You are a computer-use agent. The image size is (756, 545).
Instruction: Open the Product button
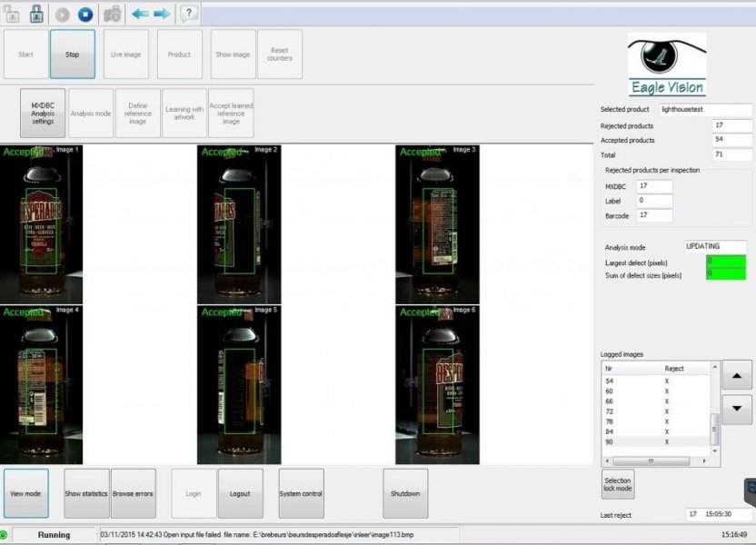tap(179, 54)
